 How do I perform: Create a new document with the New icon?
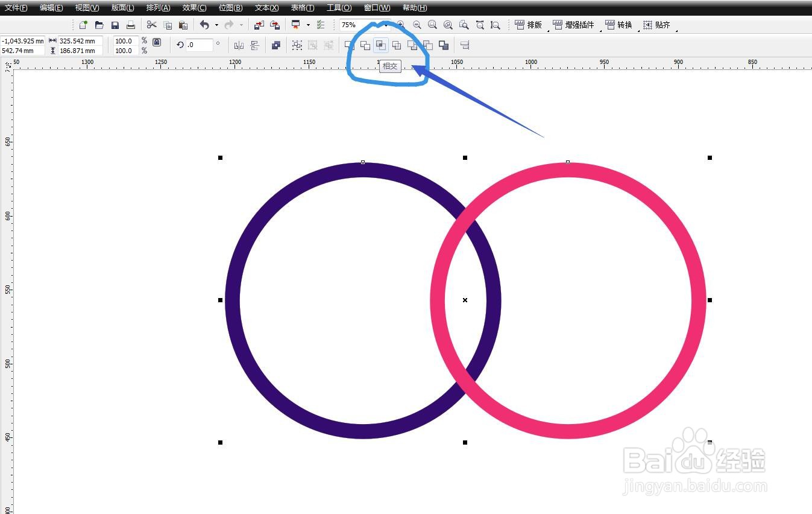point(83,25)
